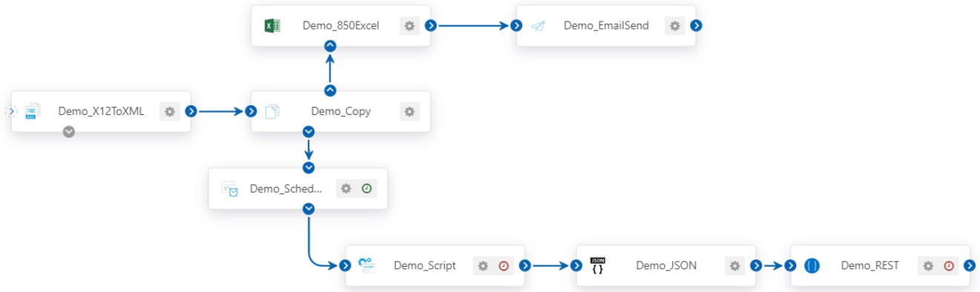The height and width of the screenshot is (292, 980).
Task: Open settings gear on Demo_REST connector
Action: click(928, 266)
